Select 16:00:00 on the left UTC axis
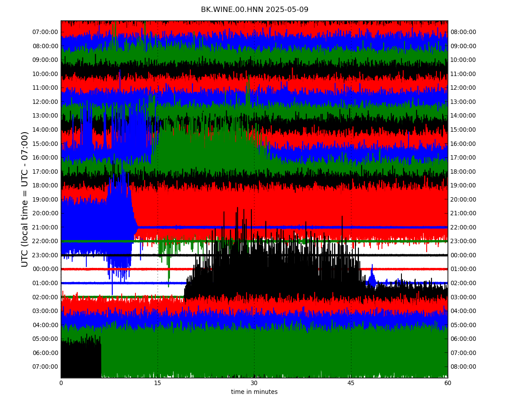This screenshot has width=509, height=420. click(46, 158)
